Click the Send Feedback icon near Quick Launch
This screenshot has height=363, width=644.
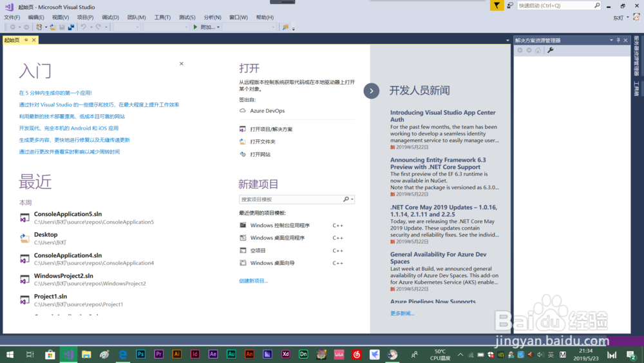click(510, 5)
